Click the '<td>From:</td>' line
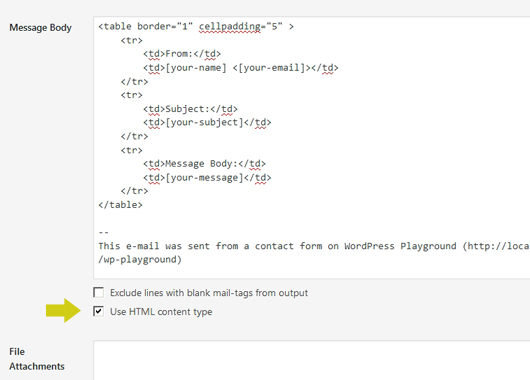530x380 pixels. [182, 54]
